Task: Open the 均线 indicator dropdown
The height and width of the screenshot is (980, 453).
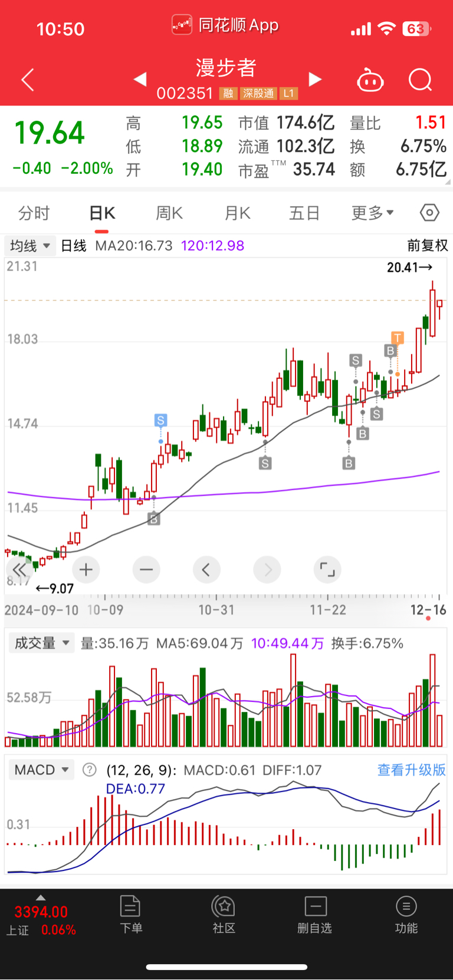Action: click(29, 246)
